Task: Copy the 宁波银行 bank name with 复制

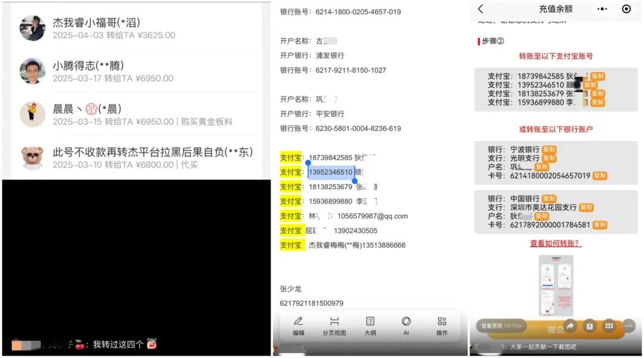Action: click(549, 149)
